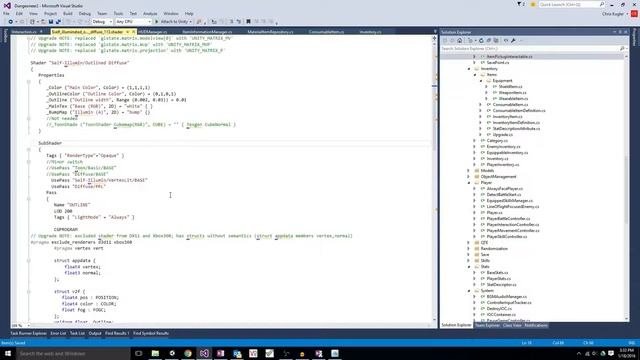Expand the QTE folder node
The height and width of the screenshot is (360, 640).
(x=469, y=242)
